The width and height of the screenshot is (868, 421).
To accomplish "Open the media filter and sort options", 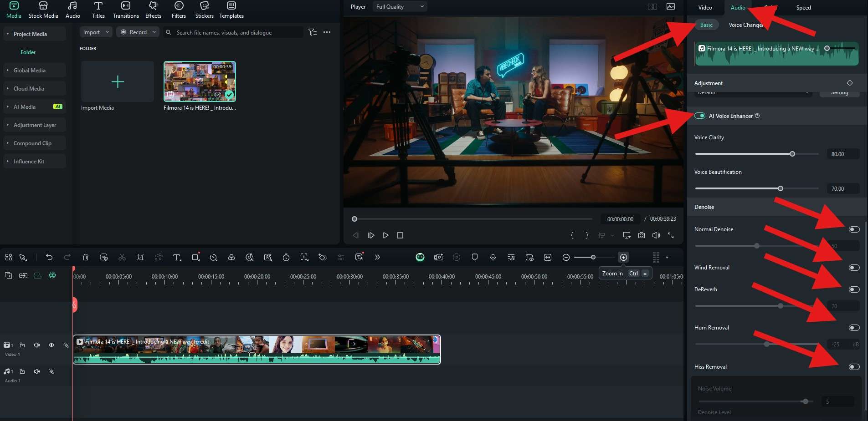I will (313, 32).
